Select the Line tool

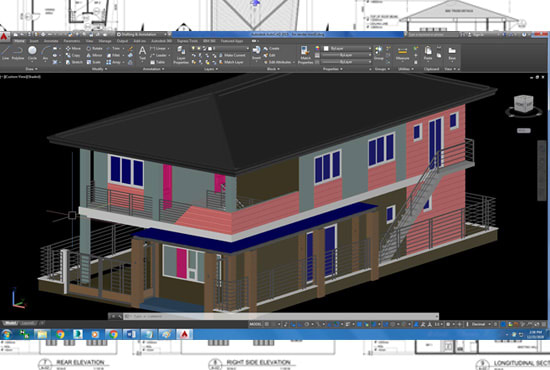click(5, 53)
